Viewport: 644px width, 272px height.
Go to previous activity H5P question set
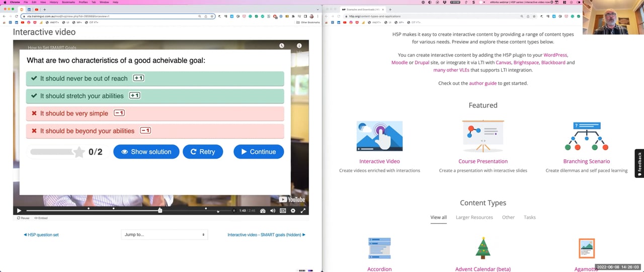click(x=41, y=235)
